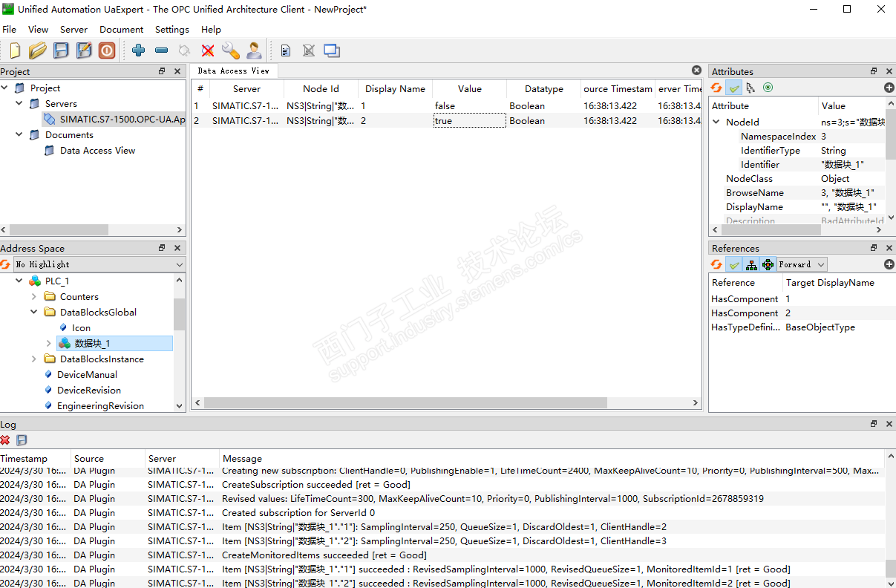
Task: Refresh Attributes panel orange arrows icon
Action: (716, 88)
